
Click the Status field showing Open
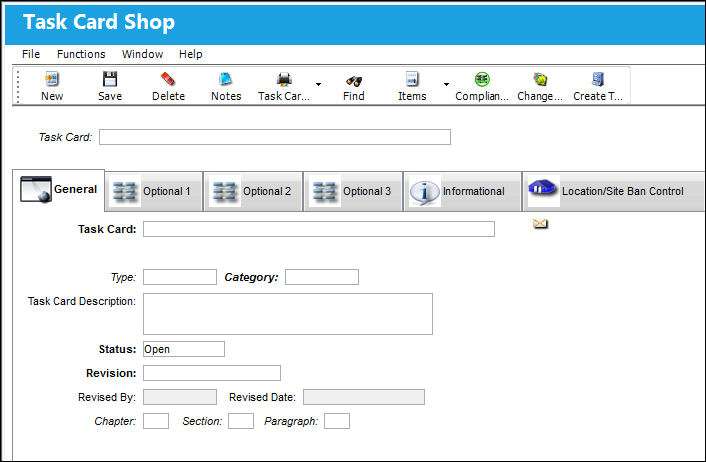click(x=184, y=349)
